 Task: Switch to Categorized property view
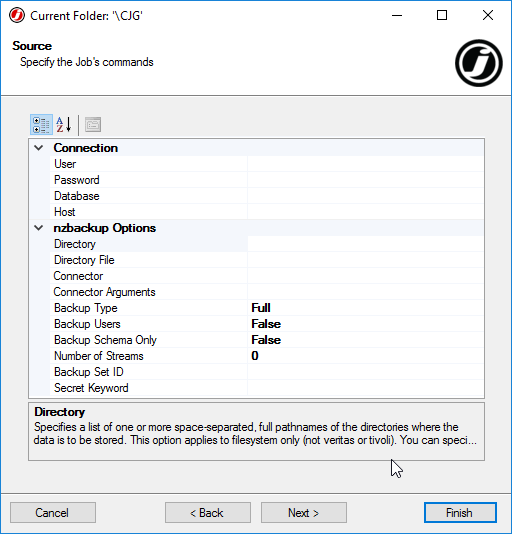pos(41,125)
